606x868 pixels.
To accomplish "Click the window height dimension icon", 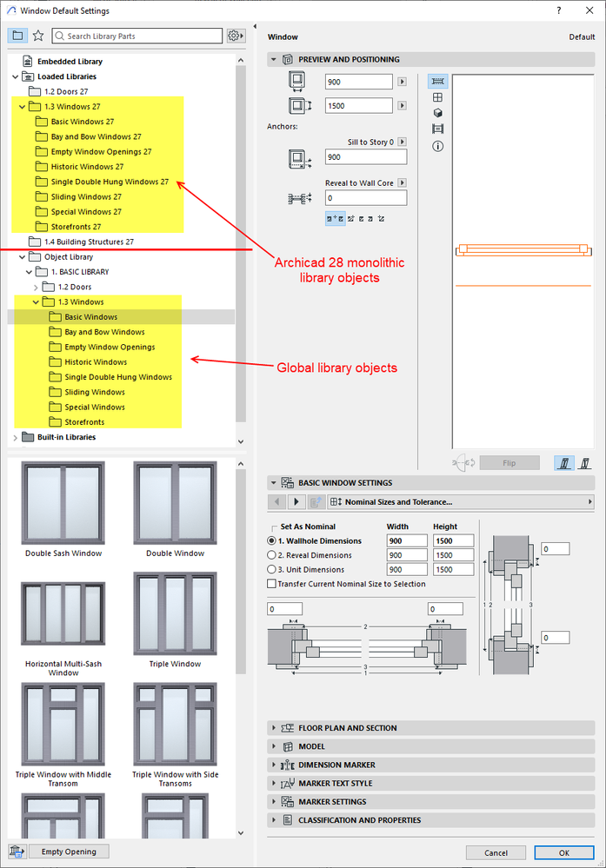I will 300,105.
